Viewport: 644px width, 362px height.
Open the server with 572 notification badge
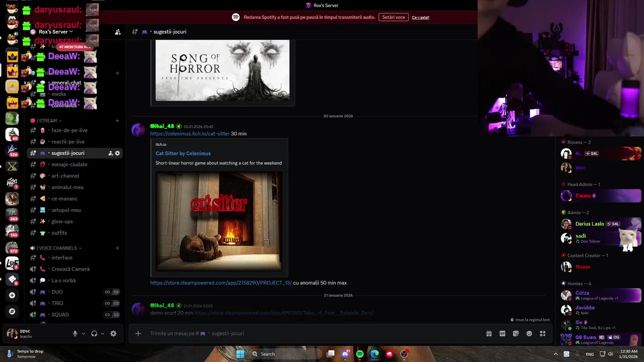12,247
